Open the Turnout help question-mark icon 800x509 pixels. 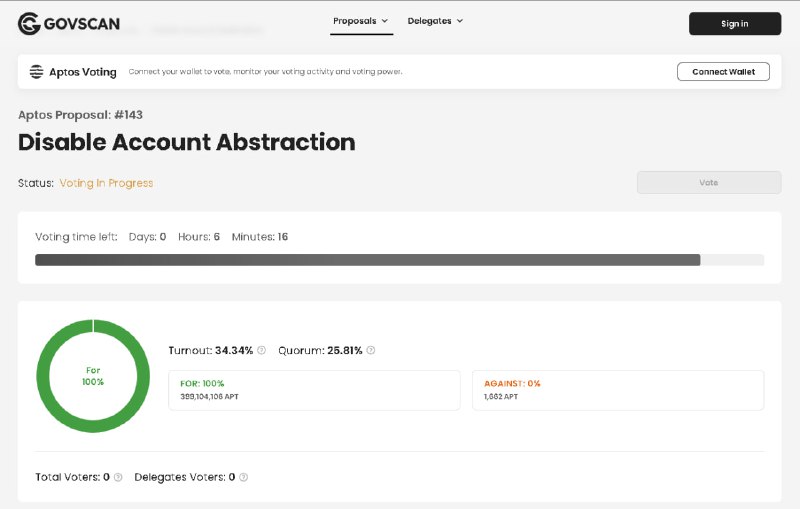pyautogui.click(x=261, y=350)
